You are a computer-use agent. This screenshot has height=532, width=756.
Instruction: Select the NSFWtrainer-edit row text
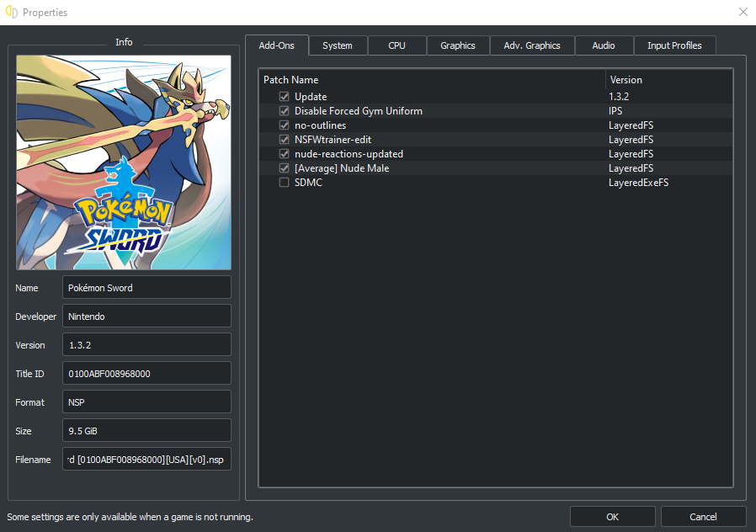(x=333, y=140)
